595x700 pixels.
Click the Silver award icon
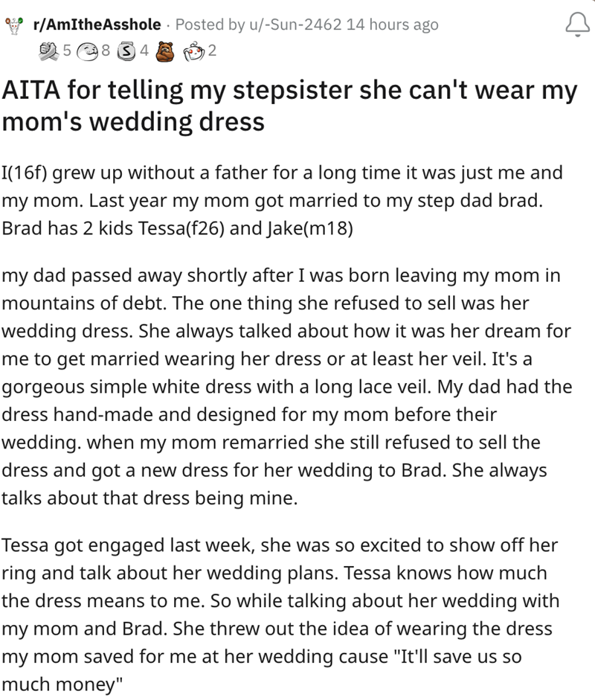coord(127,51)
